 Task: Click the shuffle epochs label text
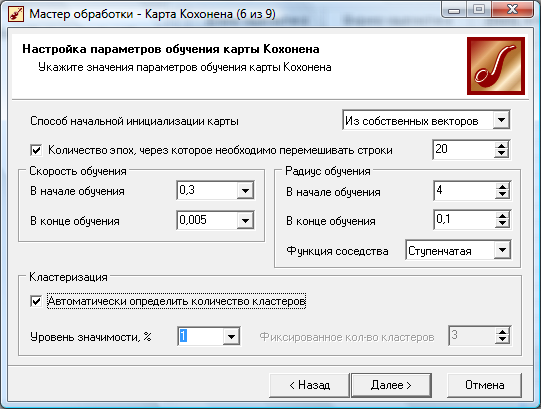pyautogui.click(x=220, y=150)
